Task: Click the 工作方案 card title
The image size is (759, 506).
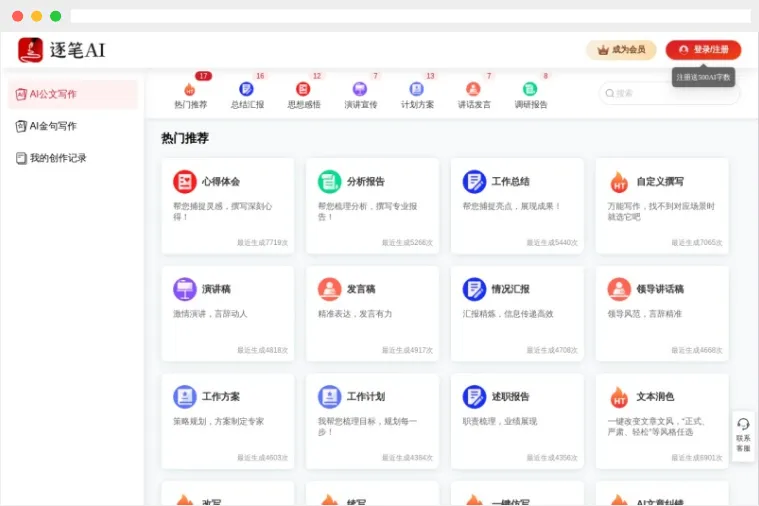Action: [x=221, y=397]
